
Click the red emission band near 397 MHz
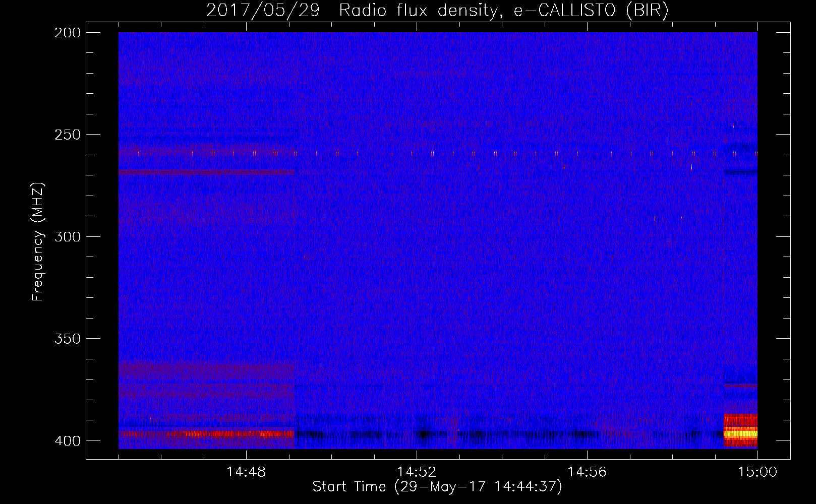pos(206,433)
